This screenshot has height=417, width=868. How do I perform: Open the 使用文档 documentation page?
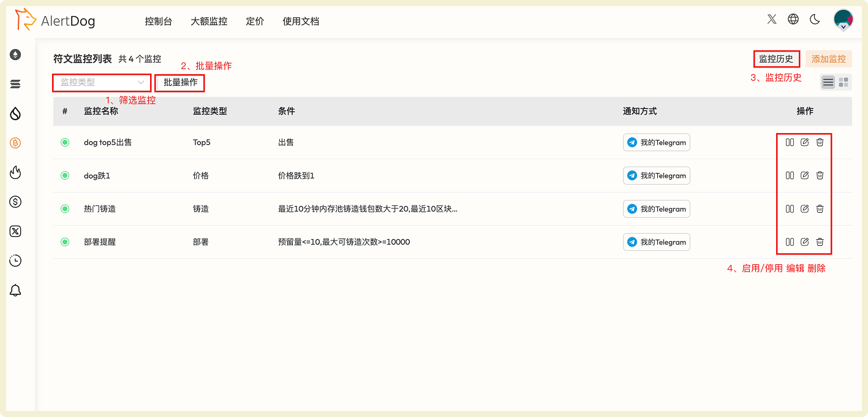pyautogui.click(x=301, y=21)
